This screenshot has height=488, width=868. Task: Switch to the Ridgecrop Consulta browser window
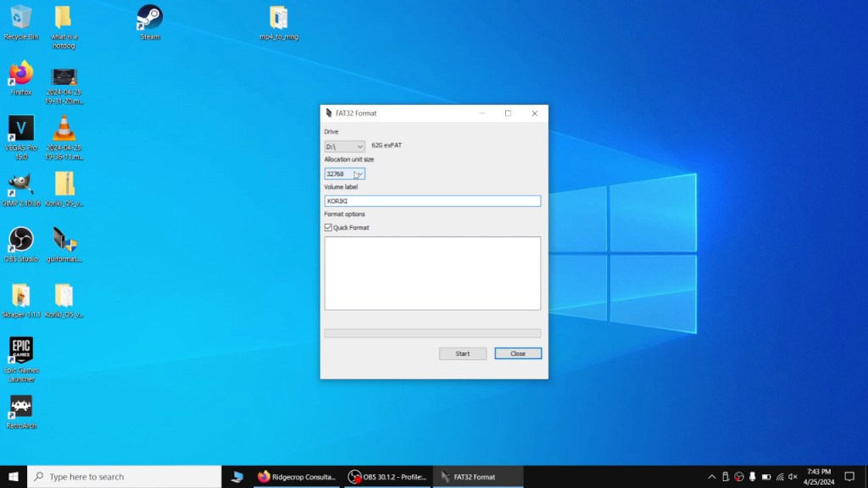tap(297, 476)
